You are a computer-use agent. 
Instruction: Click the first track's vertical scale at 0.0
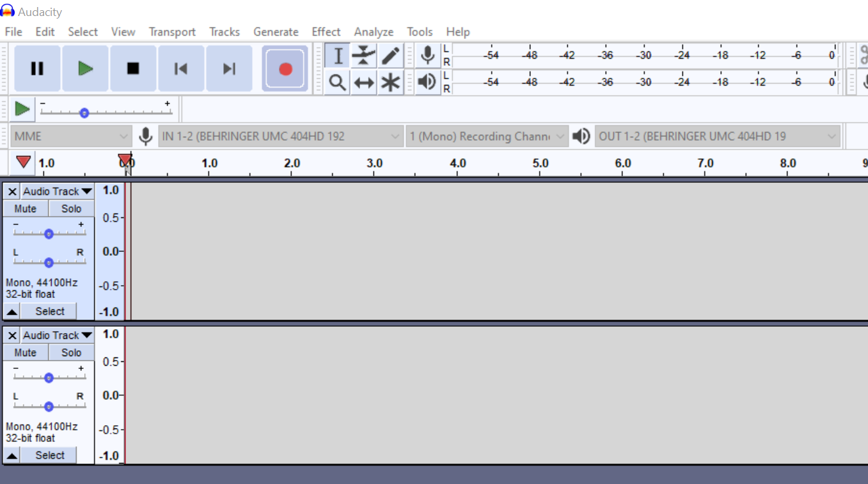[111, 251]
